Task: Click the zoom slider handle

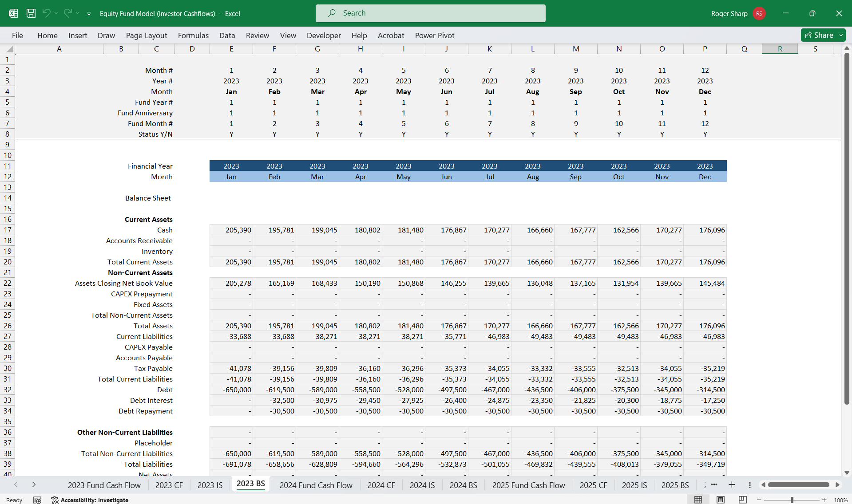Action: point(792,500)
